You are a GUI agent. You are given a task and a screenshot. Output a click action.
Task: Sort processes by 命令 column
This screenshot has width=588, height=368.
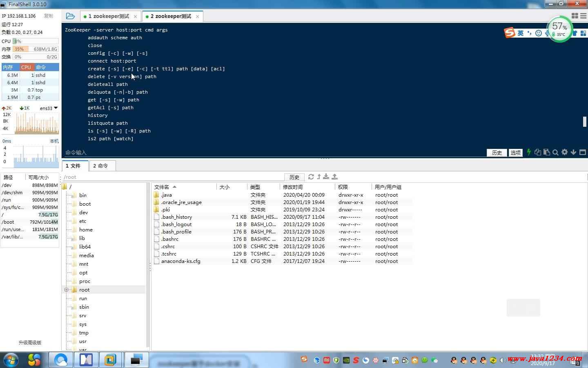pyautogui.click(x=47, y=67)
